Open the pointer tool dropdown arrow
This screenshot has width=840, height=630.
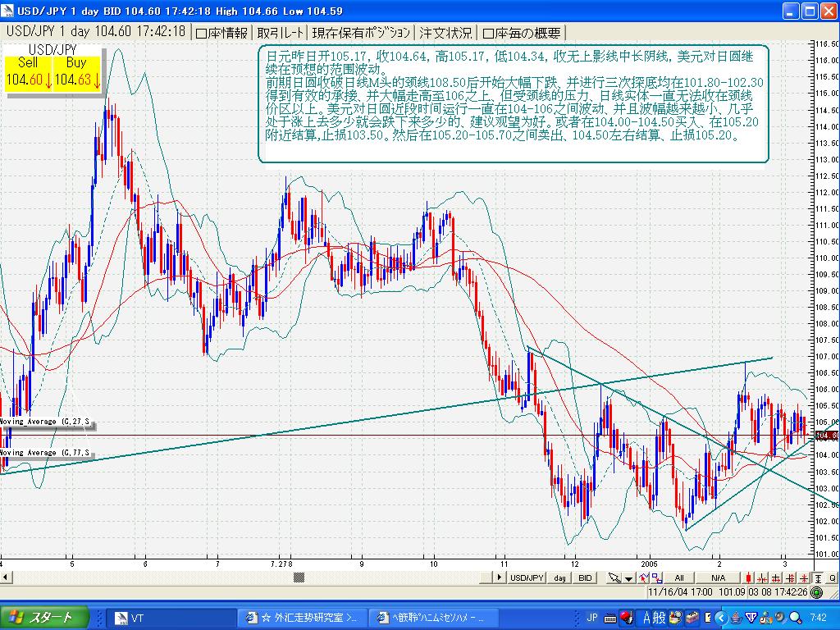(628, 578)
